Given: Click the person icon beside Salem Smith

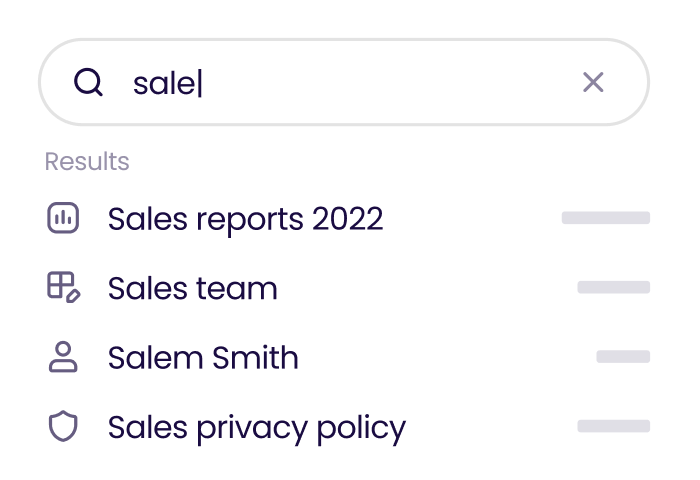Looking at the screenshot, I should 63,357.
